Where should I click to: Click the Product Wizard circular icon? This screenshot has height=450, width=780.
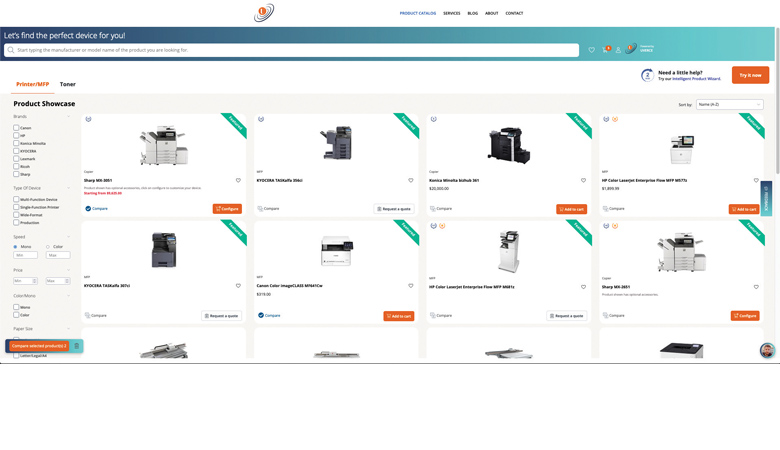[647, 76]
